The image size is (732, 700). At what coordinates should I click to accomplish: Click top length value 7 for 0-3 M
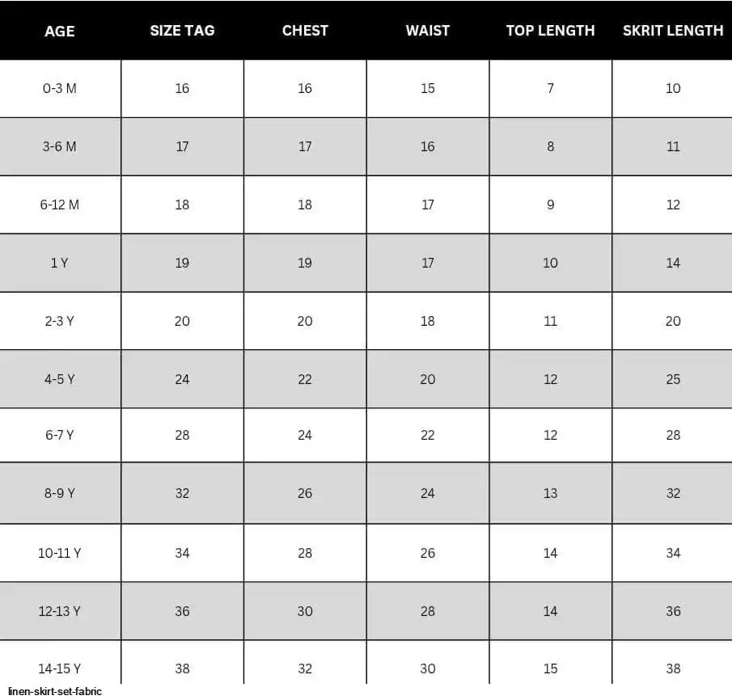click(550, 88)
